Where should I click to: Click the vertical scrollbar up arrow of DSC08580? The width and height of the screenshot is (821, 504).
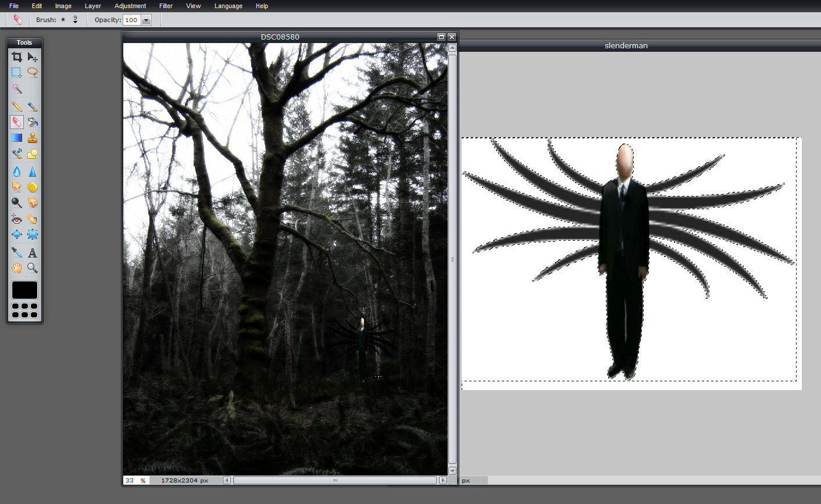[x=452, y=48]
